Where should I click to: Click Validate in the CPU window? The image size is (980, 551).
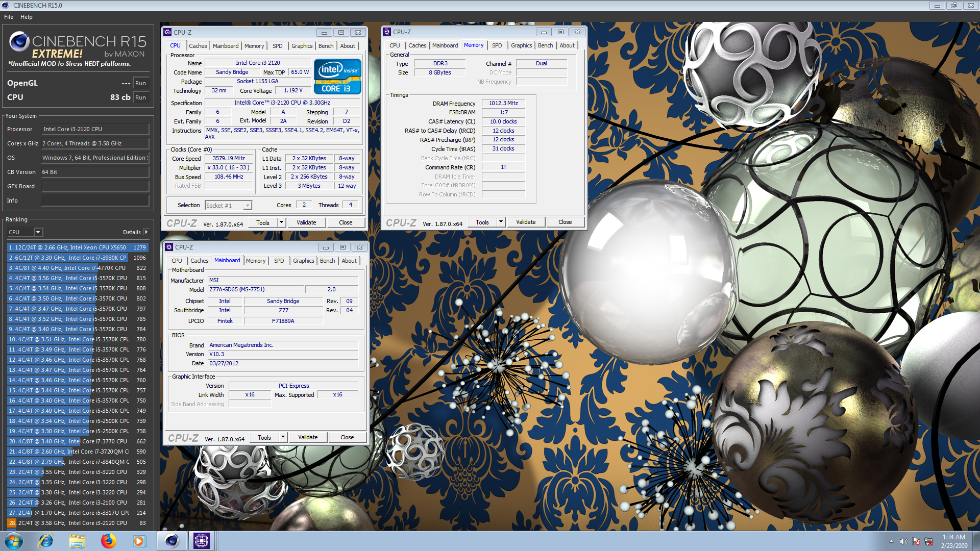[306, 222]
